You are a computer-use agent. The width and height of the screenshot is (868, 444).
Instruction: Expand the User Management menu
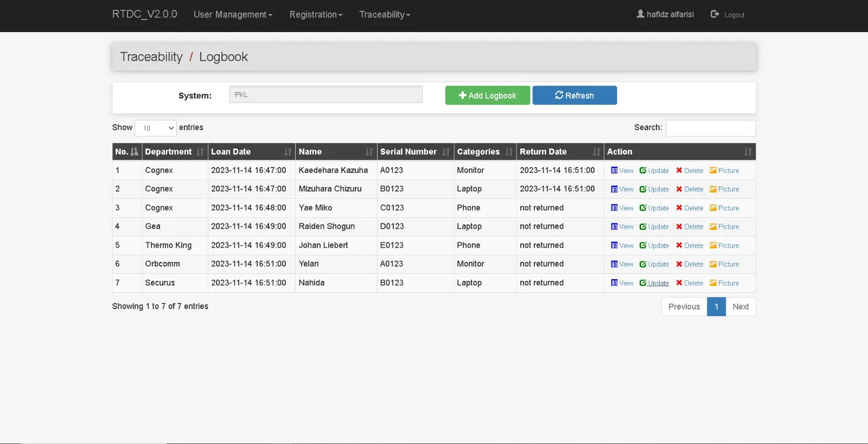(233, 15)
